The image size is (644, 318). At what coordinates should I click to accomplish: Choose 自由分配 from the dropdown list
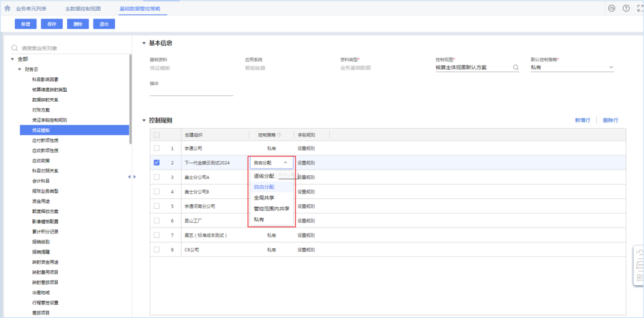click(271, 187)
